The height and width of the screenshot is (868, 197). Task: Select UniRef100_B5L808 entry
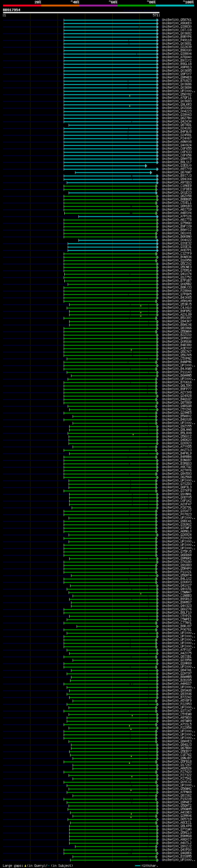click(x=176, y=433)
